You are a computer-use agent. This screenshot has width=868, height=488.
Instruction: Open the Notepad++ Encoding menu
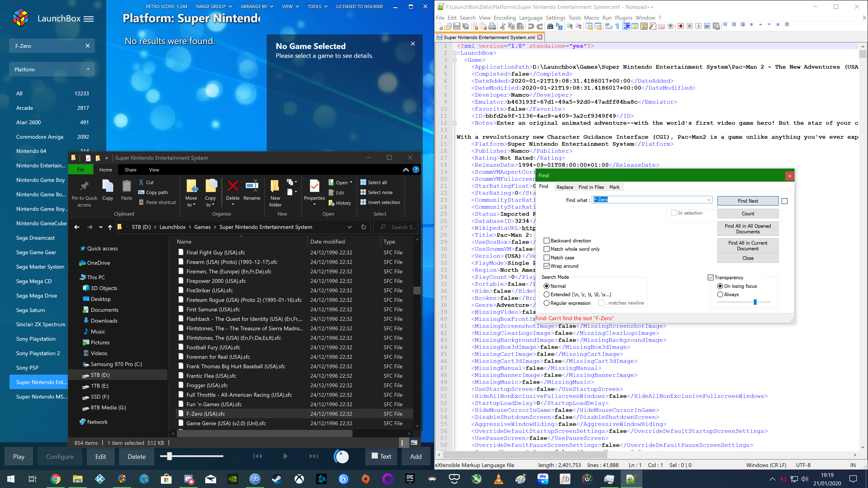point(505,18)
